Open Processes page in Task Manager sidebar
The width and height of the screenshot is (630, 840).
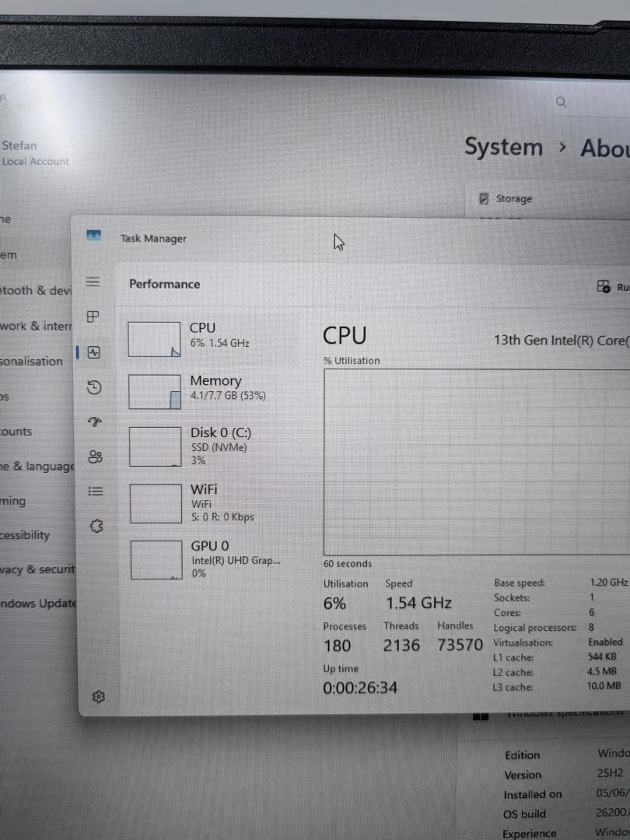point(93,317)
